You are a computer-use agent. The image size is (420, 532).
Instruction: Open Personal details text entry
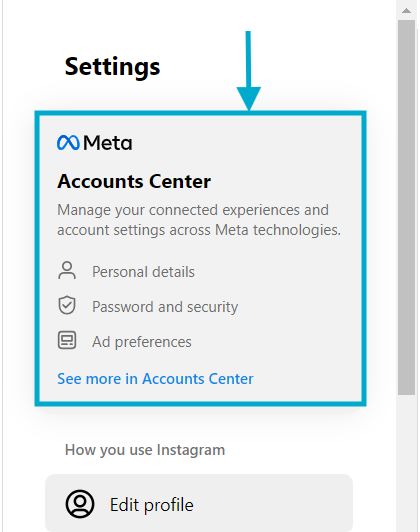143,272
